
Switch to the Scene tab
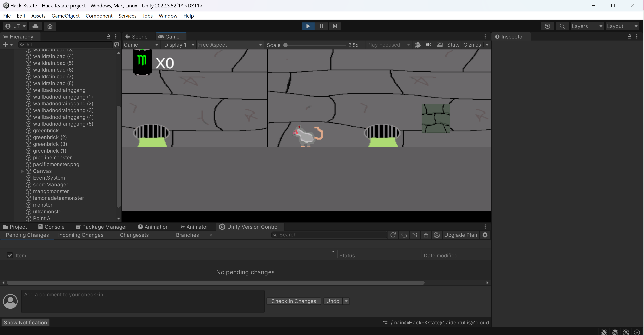137,36
